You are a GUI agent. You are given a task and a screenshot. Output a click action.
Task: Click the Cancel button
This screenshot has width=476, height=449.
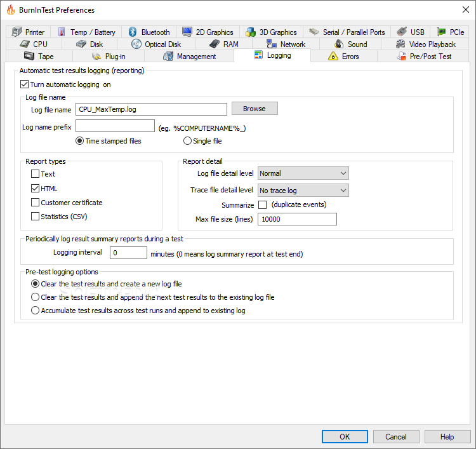396,436
